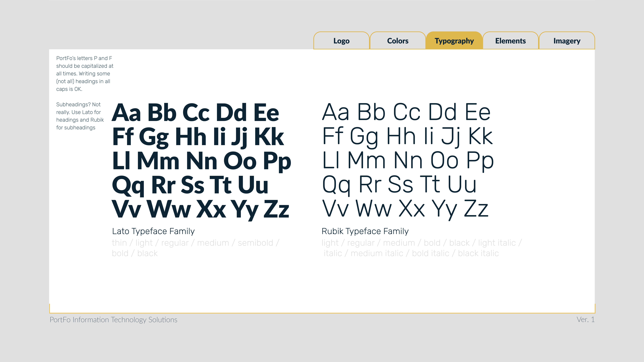Image resolution: width=644 pixels, height=362 pixels.
Task: Select the 'PortFo Information Technology Solutions' footer text
Action: (x=114, y=320)
